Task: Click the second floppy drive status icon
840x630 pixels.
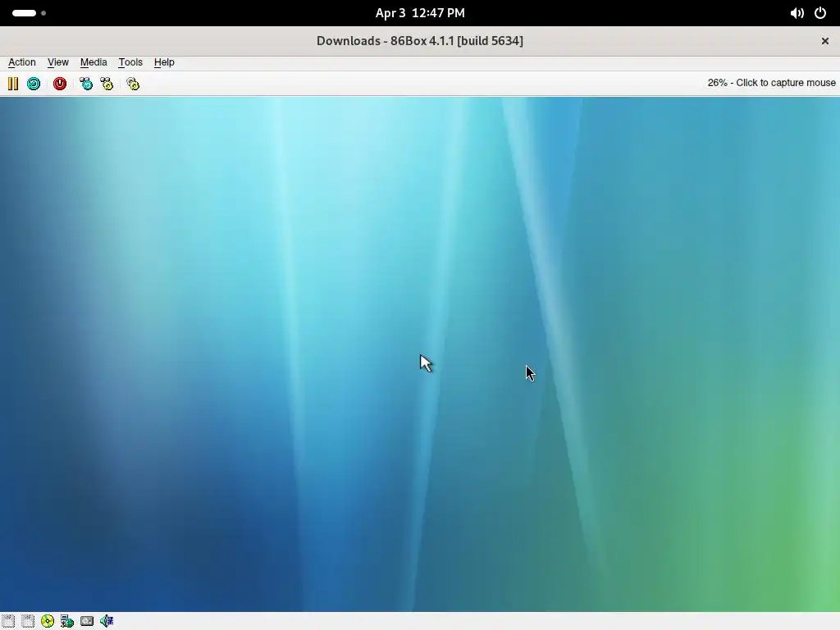Action: (28, 621)
